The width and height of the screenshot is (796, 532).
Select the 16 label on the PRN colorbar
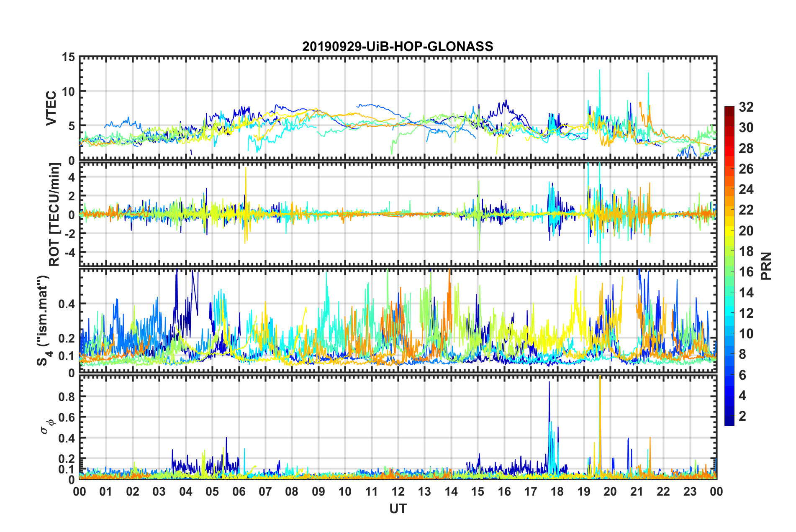point(746,272)
